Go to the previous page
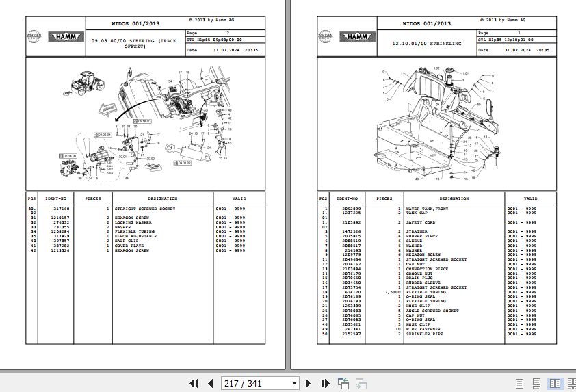The height and width of the screenshot is (392, 576). tap(211, 384)
